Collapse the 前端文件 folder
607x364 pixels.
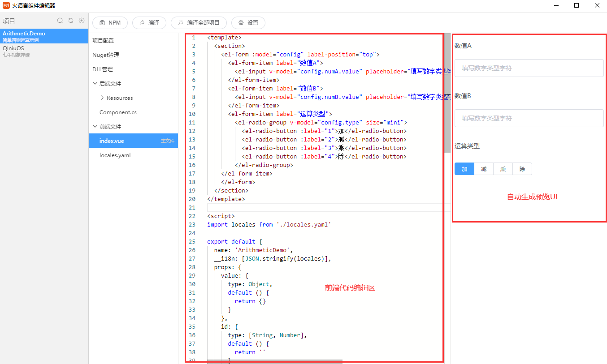tap(95, 127)
